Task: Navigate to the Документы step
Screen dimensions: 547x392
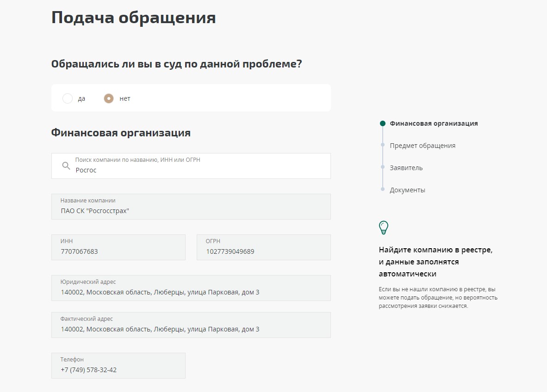Action: click(407, 190)
